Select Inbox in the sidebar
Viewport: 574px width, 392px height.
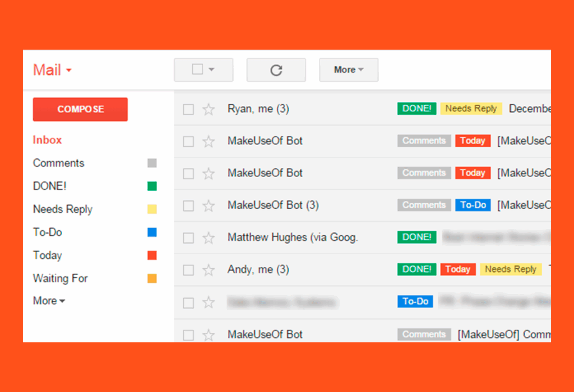(x=47, y=140)
